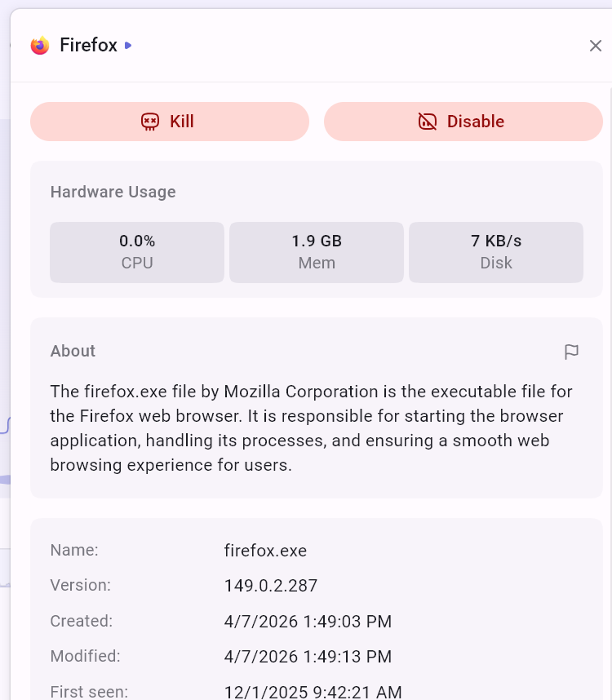This screenshot has width=612, height=700.
Task: Click the Firefox logo icon
Action: coord(40,46)
